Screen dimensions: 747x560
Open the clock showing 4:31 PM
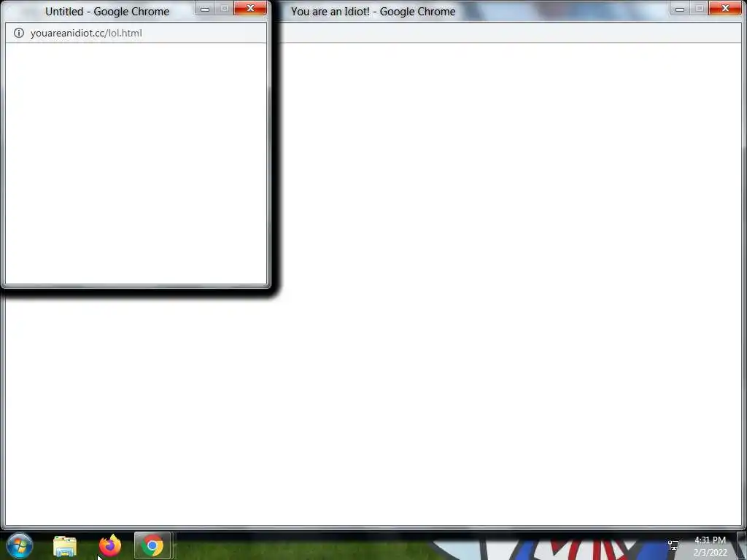pyautogui.click(x=710, y=546)
